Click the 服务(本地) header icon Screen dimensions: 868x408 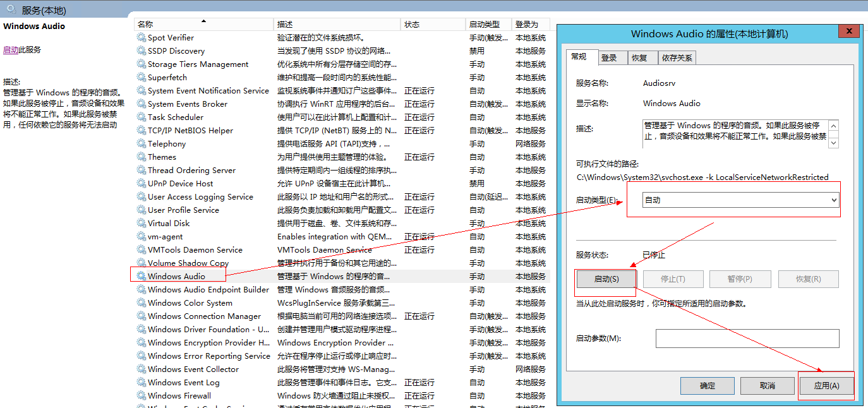(11, 9)
